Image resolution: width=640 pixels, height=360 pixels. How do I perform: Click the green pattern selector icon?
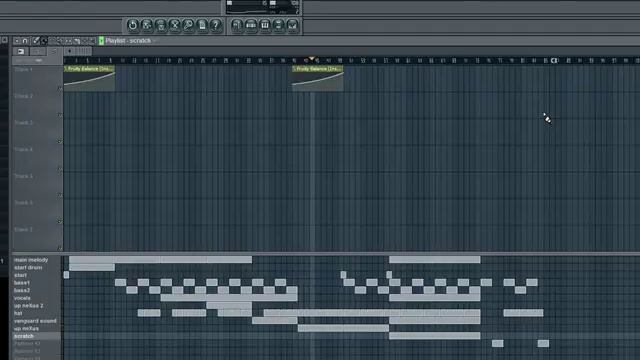pyautogui.click(x=101, y=41)
